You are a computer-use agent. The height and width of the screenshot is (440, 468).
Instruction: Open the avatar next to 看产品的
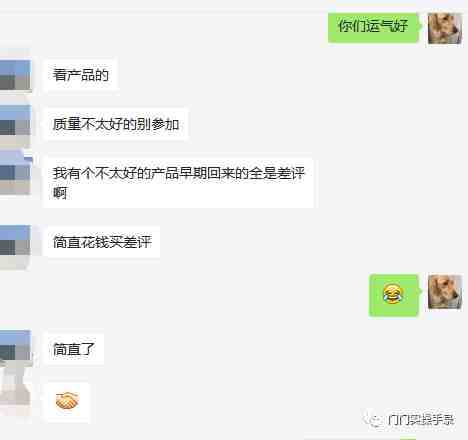pos(15,75)
